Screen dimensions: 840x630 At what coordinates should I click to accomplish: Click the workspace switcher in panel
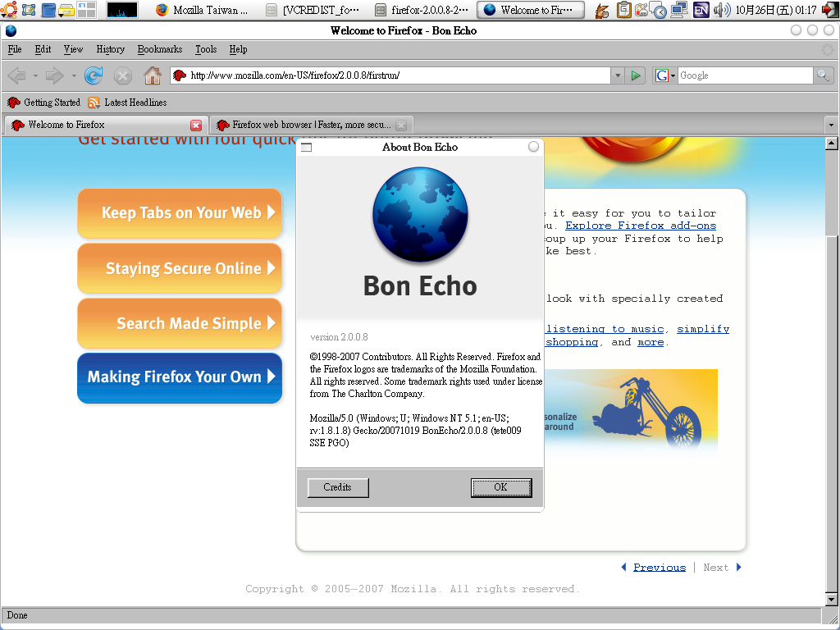(87, 10)
